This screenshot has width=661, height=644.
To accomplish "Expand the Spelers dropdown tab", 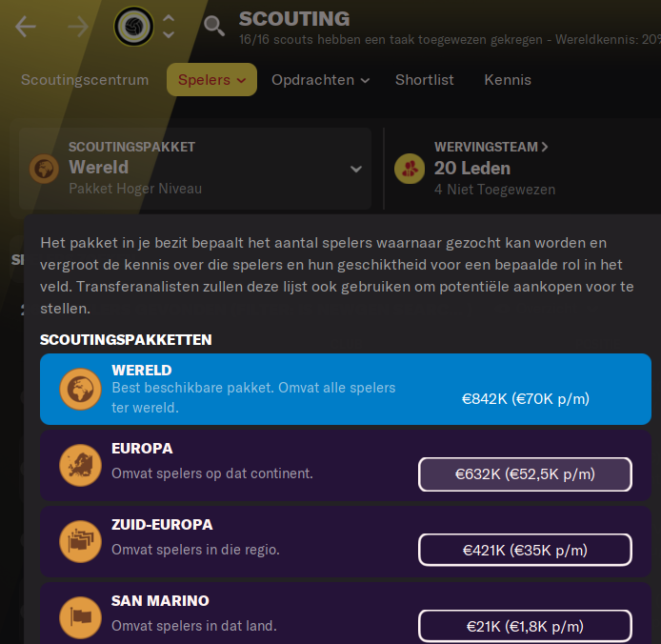I will (211, 80).
